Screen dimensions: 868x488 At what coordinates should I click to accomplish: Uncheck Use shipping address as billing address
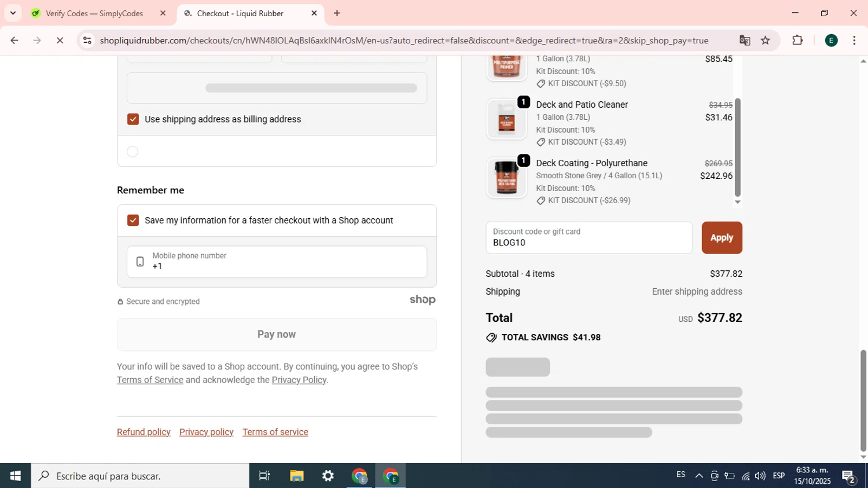pyautogui.click(x=133, y=119)
